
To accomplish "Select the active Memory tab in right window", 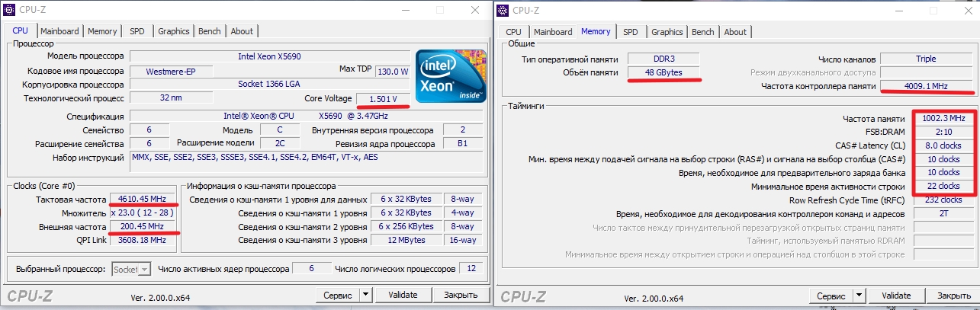I will click(x=596, y=31).
